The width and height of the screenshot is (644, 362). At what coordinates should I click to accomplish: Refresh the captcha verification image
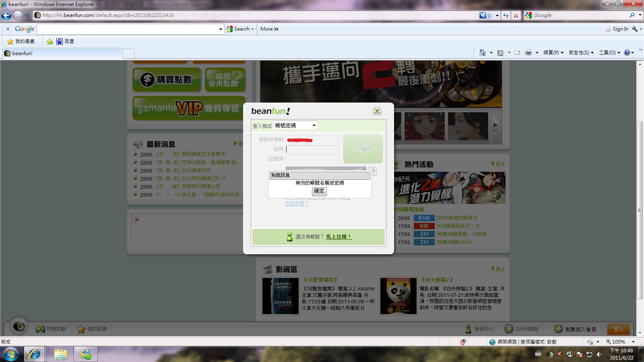(x=372, y=171)
